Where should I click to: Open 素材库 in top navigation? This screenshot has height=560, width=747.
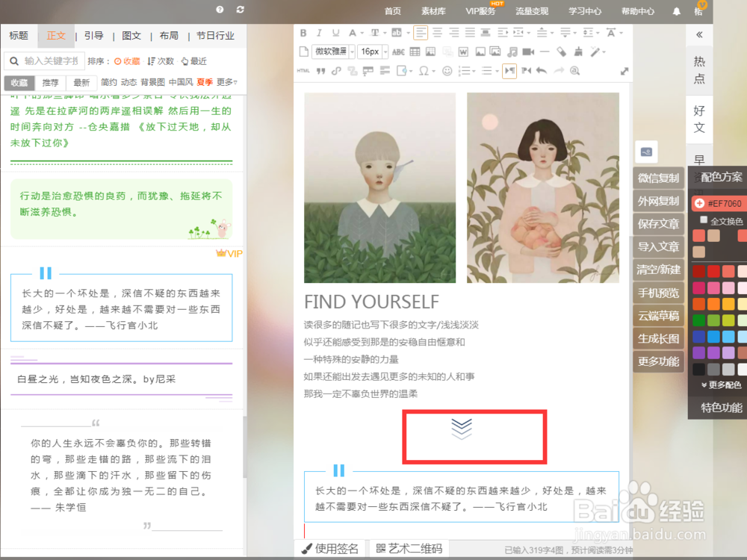[x=433, y=11]
